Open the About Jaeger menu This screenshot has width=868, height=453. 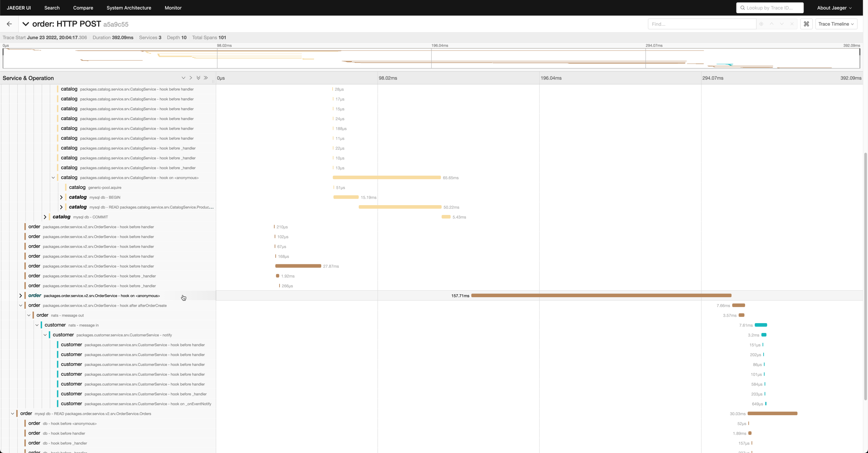(834, 8)
